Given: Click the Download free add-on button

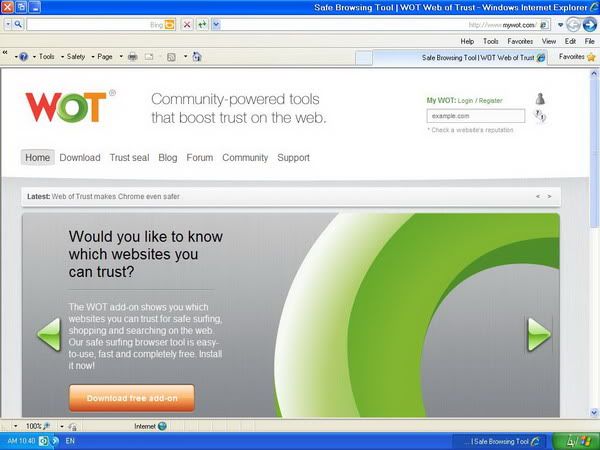Looking at the screenshot, I should 132,398.
